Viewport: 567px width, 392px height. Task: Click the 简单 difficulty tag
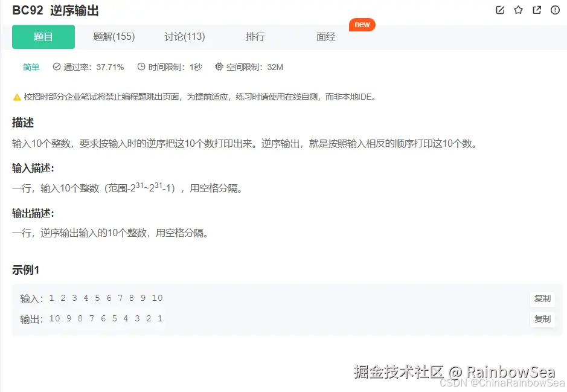31,68
